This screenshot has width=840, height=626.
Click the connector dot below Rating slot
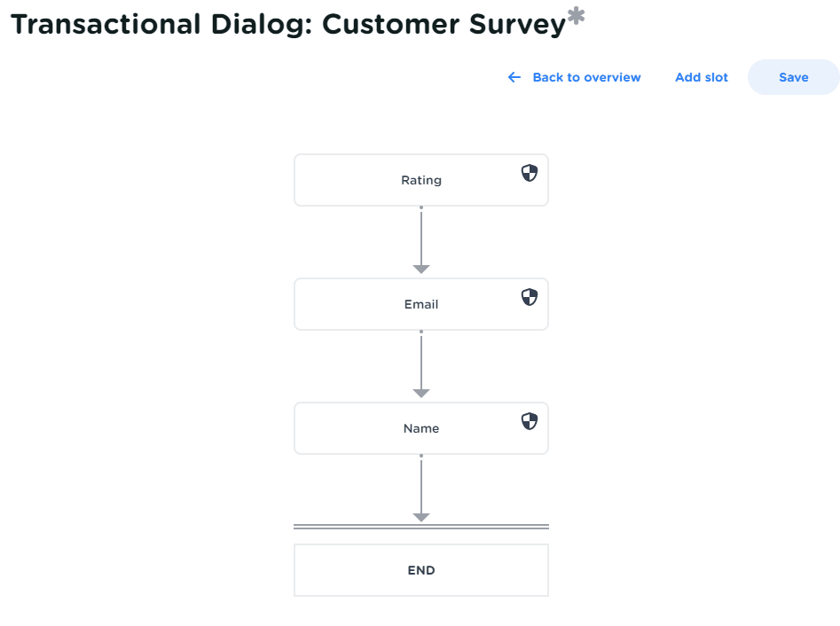tap(421, 208)
